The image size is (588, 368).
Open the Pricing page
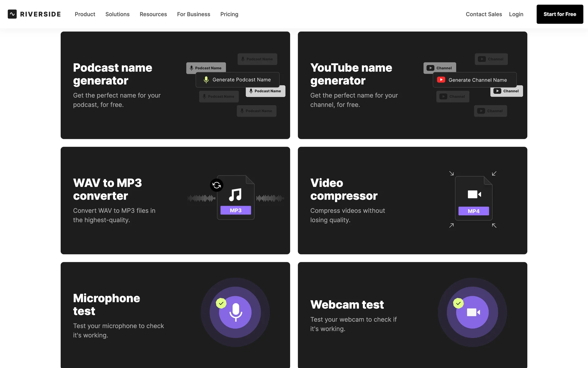(229, 14)
